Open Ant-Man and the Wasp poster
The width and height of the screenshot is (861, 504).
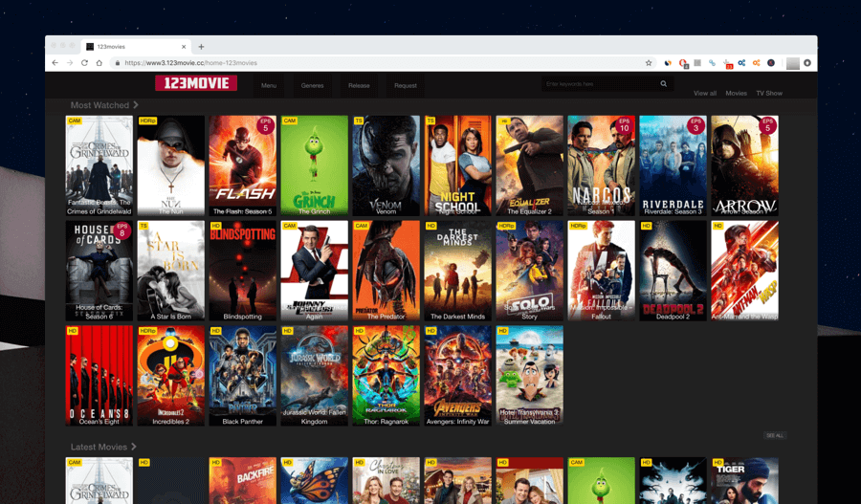click(x=744, y=271)
